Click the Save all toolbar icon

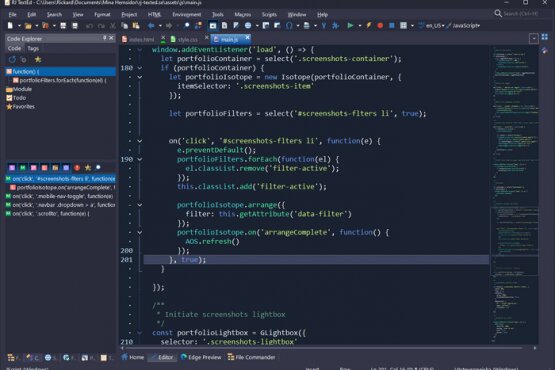75,25
